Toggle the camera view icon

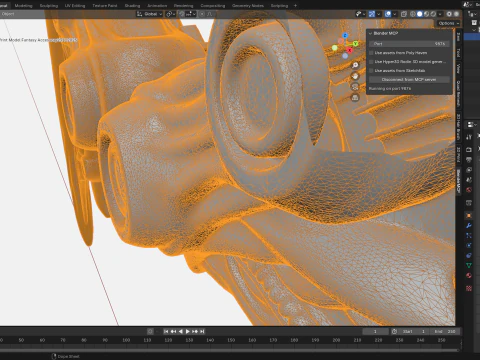[355, 87]
